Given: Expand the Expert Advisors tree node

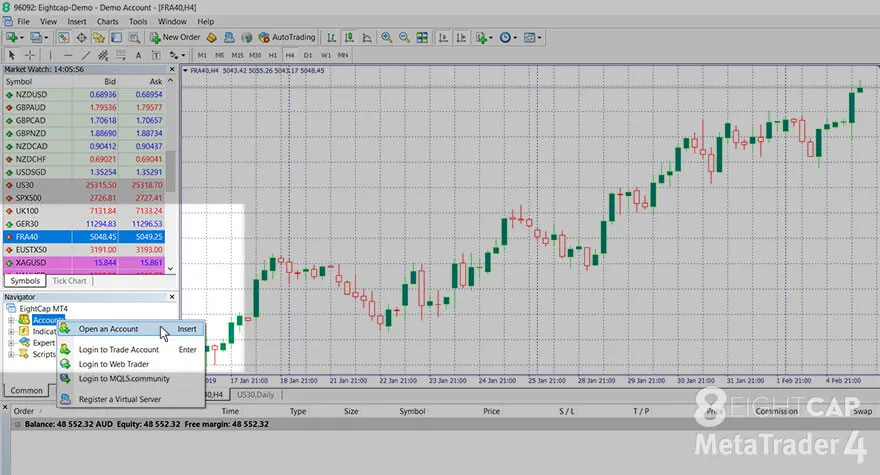Looking at the screenshot, I should point(11,342).
